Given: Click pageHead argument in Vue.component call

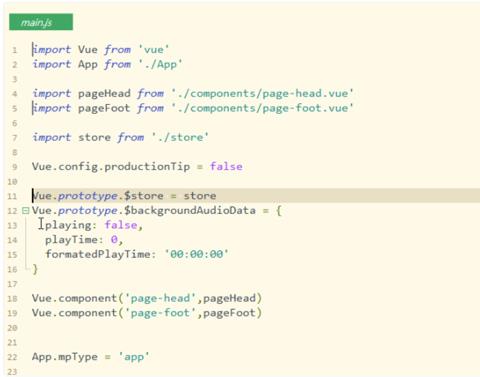Looking at the screenshot, I should (x=229, y=298).
